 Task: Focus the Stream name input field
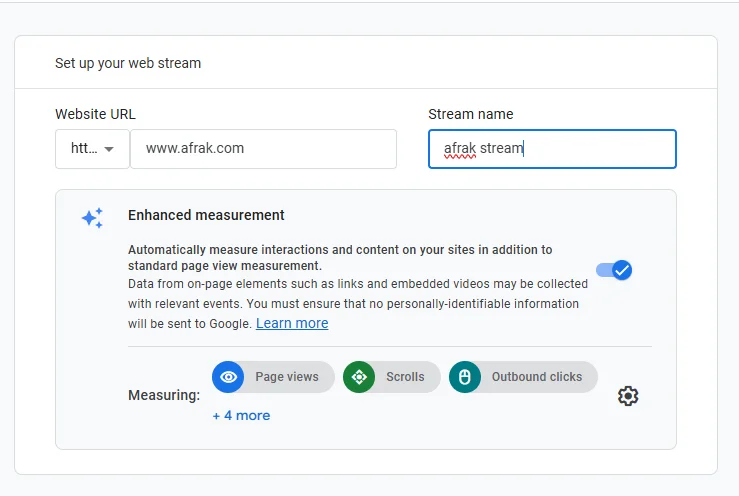(x=552, y=149)
